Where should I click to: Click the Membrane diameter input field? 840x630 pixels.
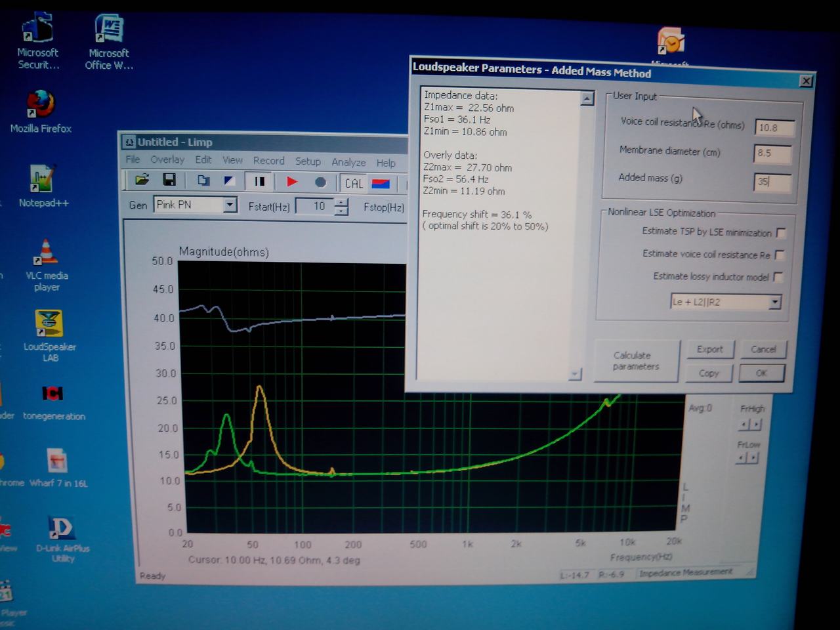coord(772,154)
